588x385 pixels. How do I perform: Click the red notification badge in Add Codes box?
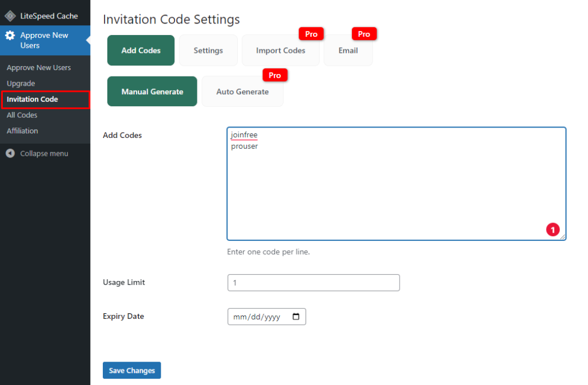[x=552, y=229]
